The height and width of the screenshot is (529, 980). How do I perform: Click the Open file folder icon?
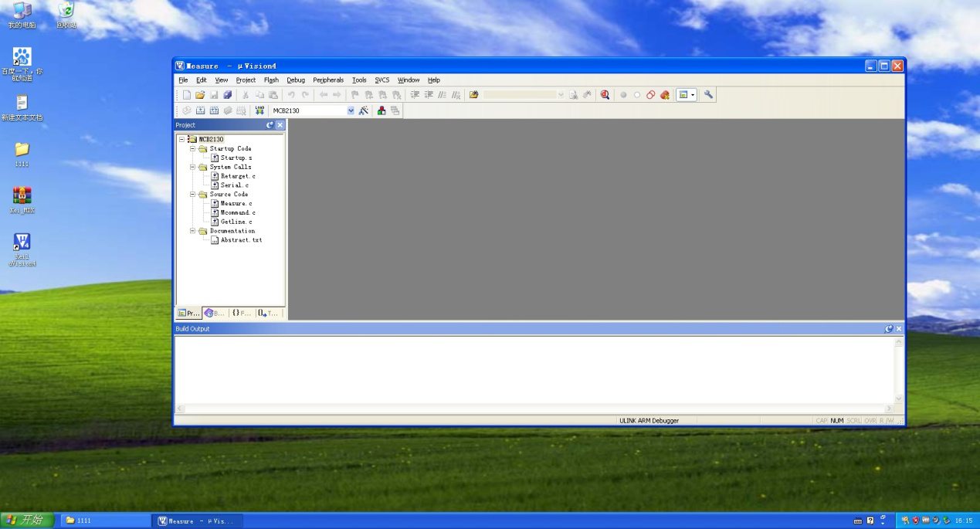(x=200, y=95)
